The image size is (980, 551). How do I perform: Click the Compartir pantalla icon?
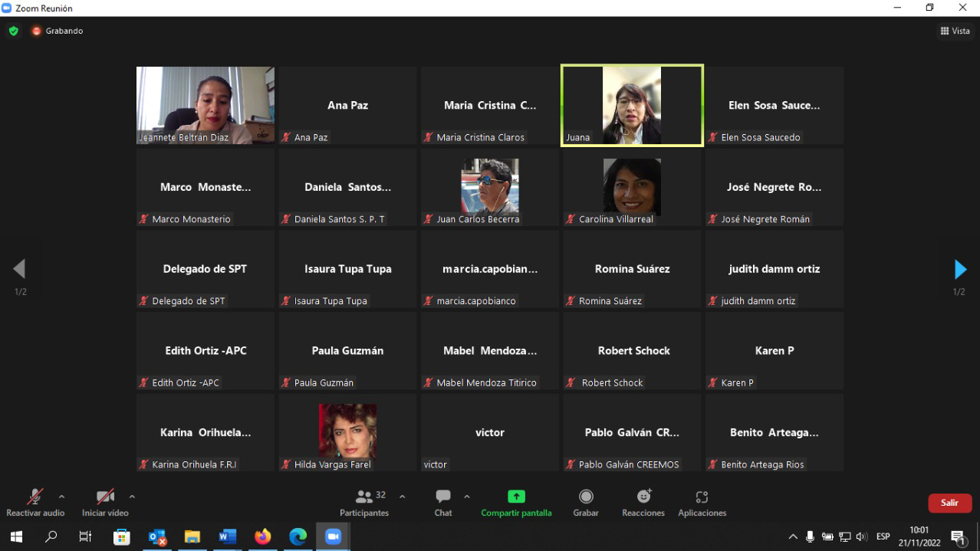click(516, 497)
